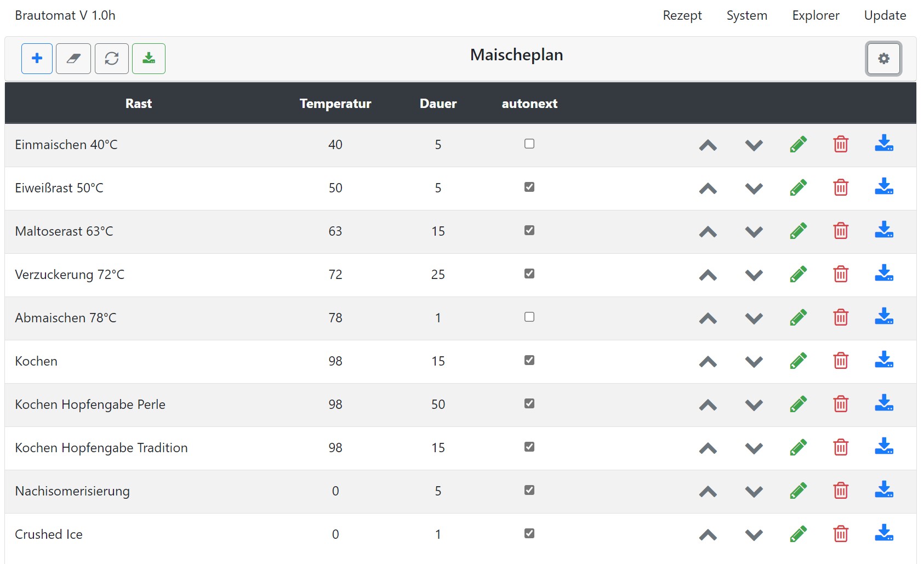The width and height of the screenshot is (924, 564).
Task: Click the green download toolbar button
Action: (149, 58)
